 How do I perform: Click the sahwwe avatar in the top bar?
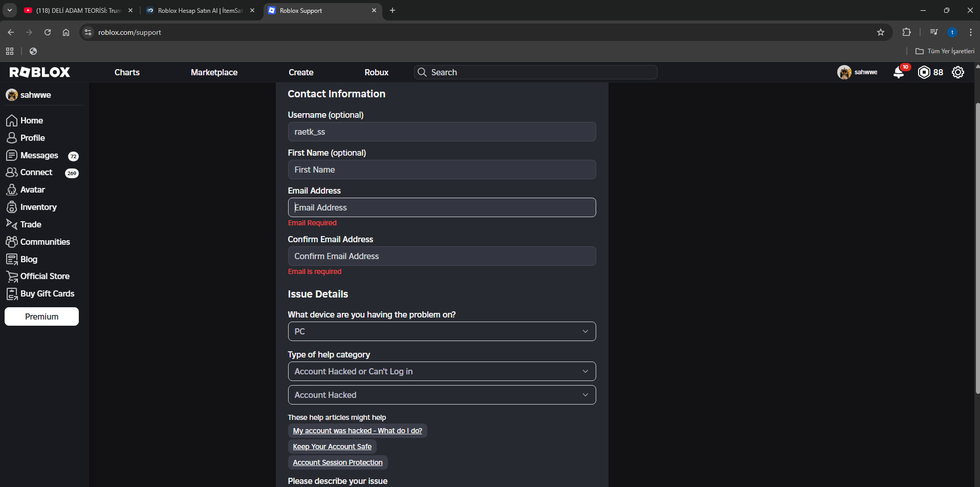844,72
